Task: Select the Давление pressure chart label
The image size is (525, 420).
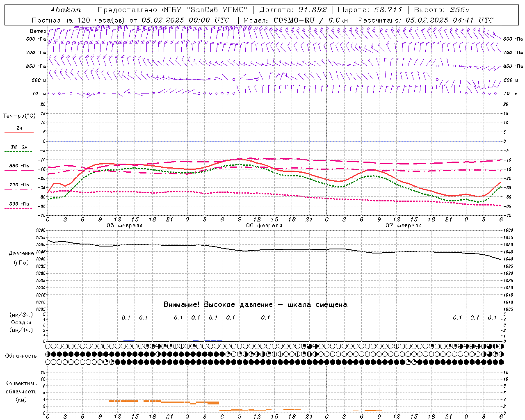Action: click(21, 253)
